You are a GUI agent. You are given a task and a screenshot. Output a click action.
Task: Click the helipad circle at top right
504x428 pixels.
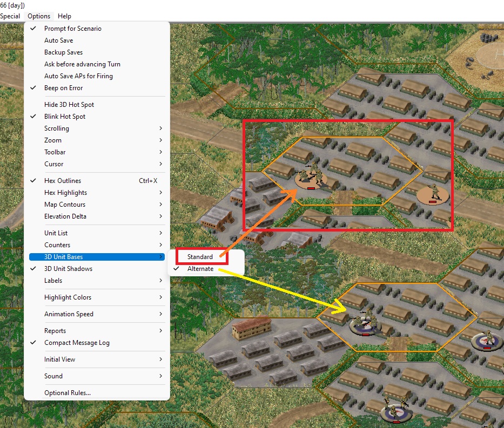coord(490,55)
